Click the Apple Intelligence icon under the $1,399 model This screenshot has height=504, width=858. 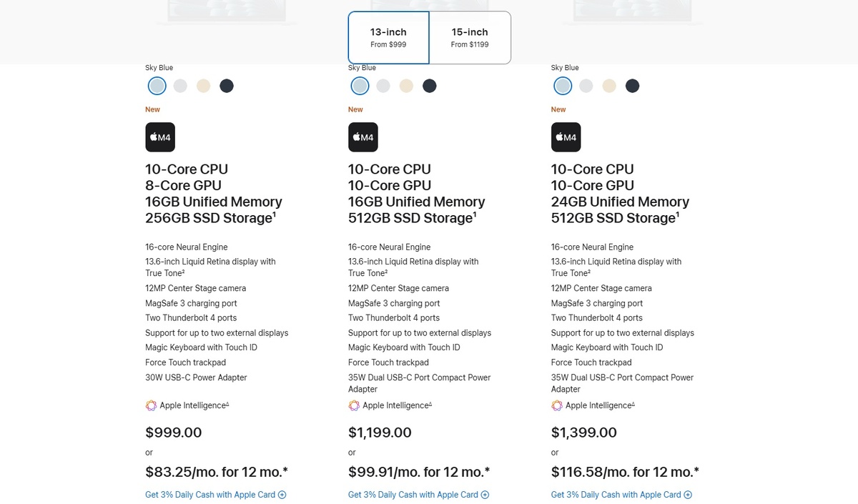(557, 405)
